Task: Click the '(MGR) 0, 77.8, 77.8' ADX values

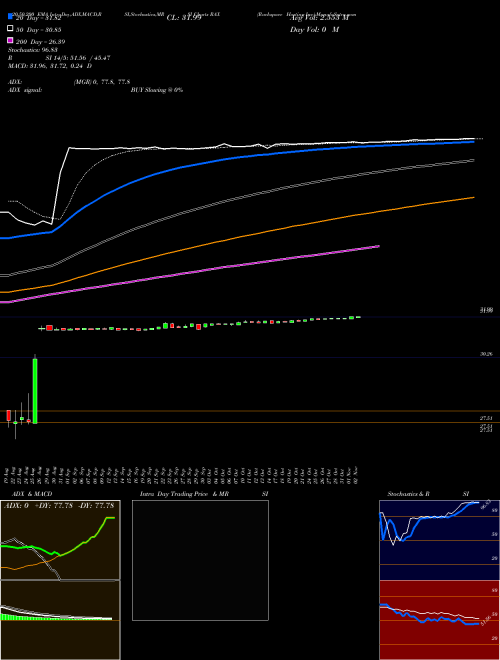Action: coord(102,82)
